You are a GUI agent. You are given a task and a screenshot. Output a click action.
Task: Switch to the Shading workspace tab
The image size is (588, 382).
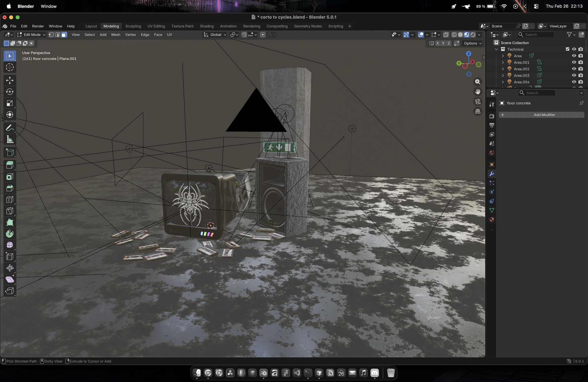(206, 26)
